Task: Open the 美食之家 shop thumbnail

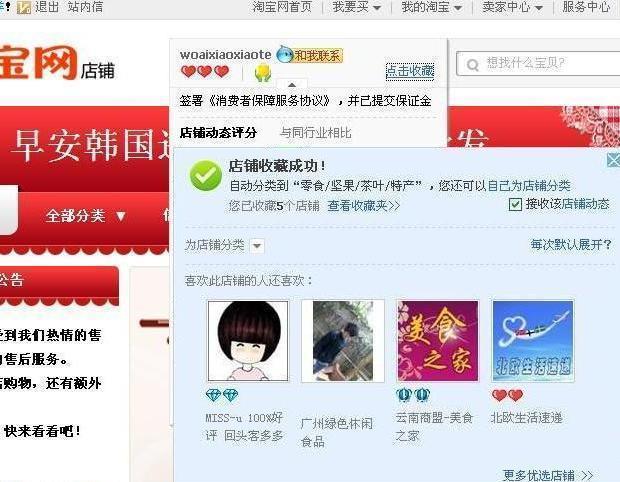Action: [x=438, y=341]
